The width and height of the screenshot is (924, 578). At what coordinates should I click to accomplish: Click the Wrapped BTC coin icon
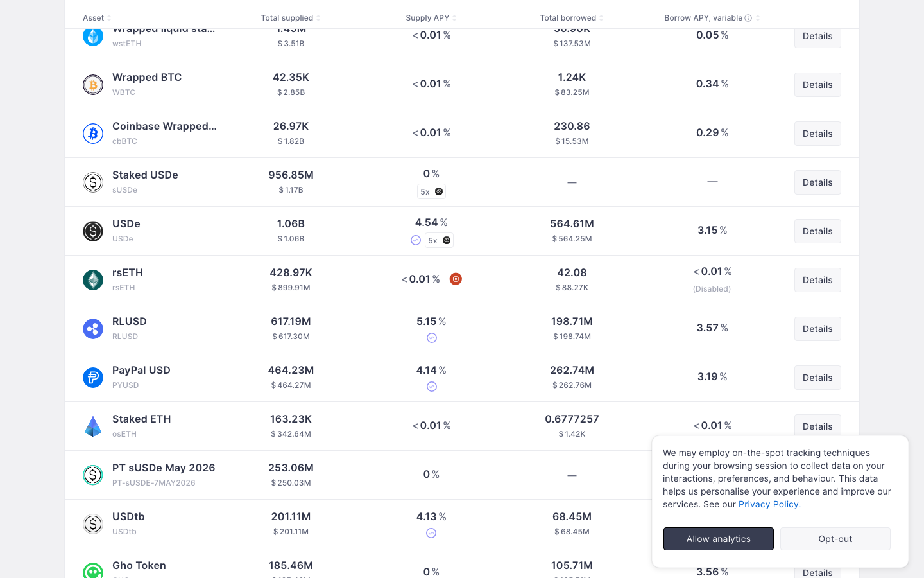click(x=93, y=84)
